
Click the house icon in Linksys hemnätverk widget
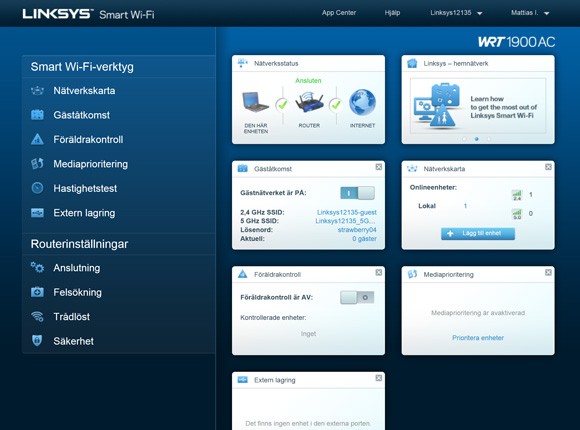[x=412, y=63]
